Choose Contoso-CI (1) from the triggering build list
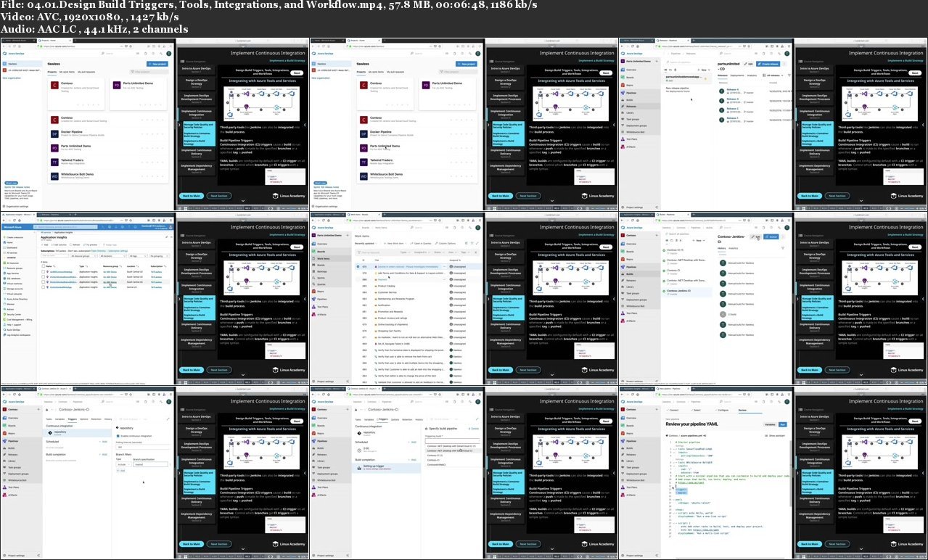 tap(435, 456)
